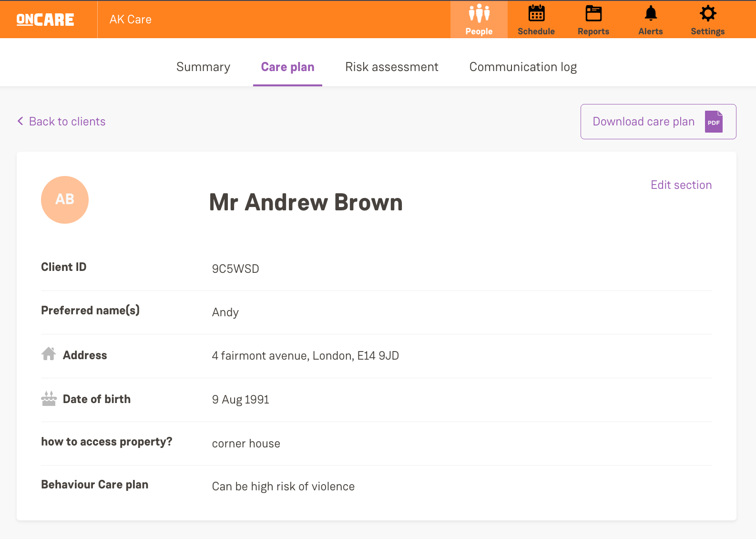Click the back chevron arrow
This screenshot has height=539, width=756.
coord(20,121)
